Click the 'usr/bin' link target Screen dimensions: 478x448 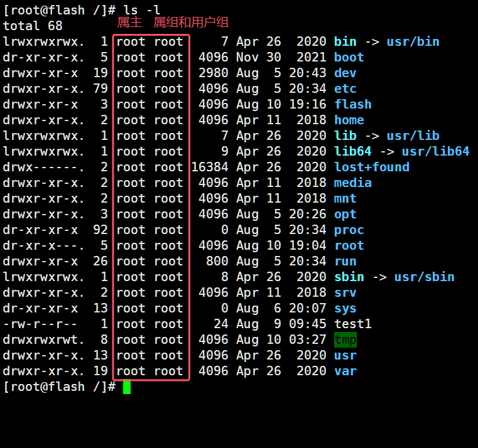click(x=413, y=41)
